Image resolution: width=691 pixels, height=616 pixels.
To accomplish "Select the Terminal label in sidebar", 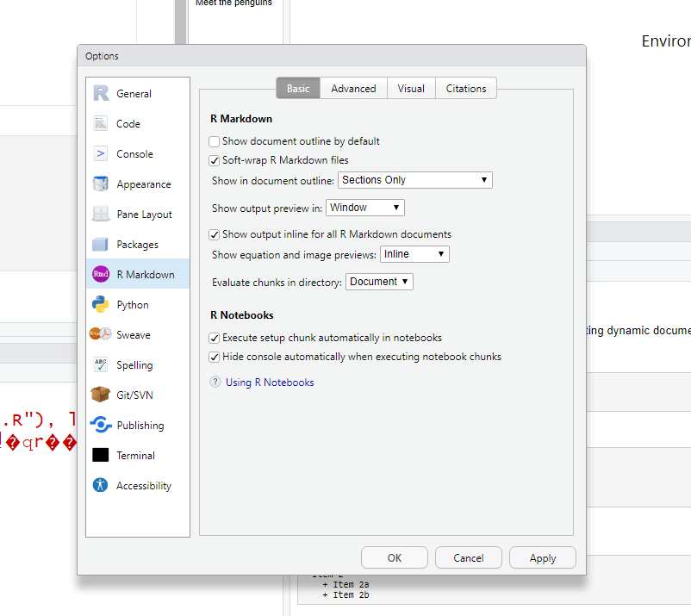I will click(136, 455).
